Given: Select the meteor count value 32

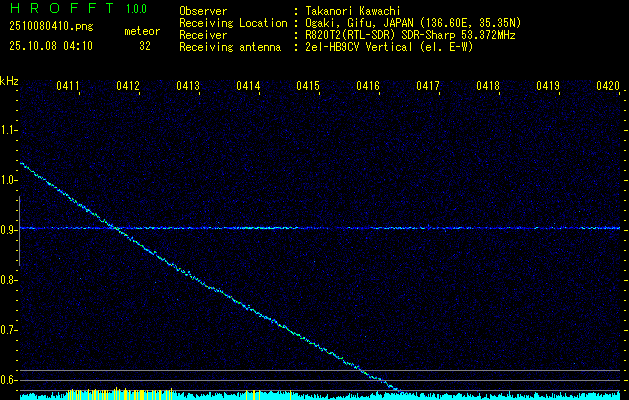Looking at the screenshot, I should [x=144, y=45].
